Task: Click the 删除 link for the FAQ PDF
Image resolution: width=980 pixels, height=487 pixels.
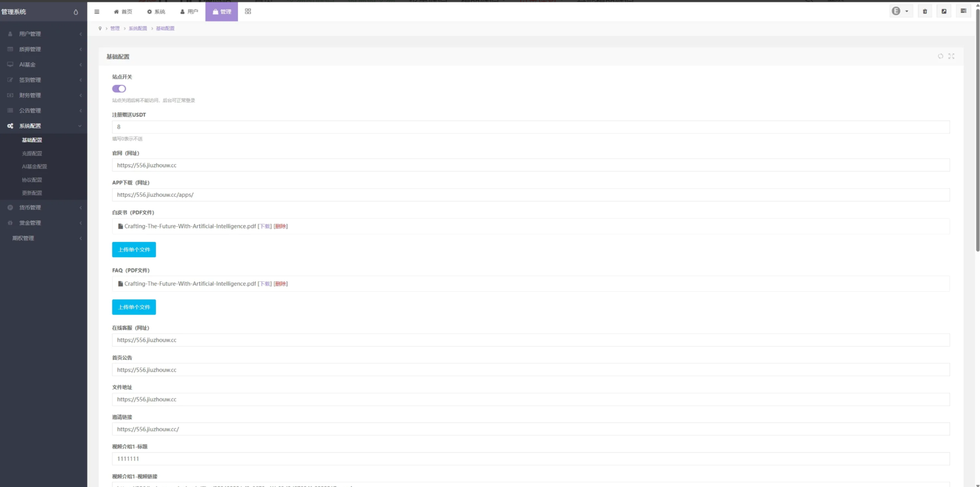Action: tap(281, 284)
